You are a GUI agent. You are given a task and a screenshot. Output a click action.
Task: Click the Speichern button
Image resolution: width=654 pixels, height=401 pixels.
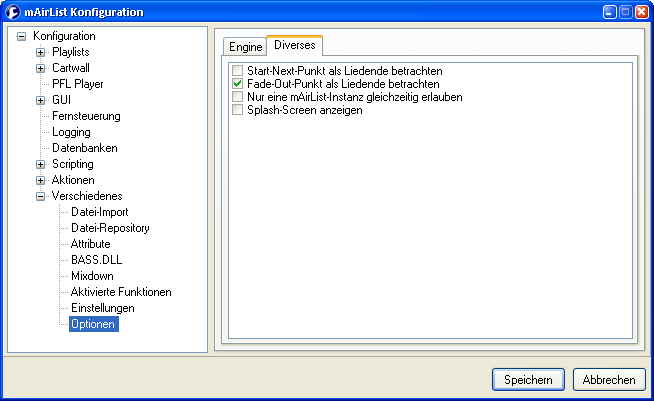pyautogui.click(x=528, y=380)
